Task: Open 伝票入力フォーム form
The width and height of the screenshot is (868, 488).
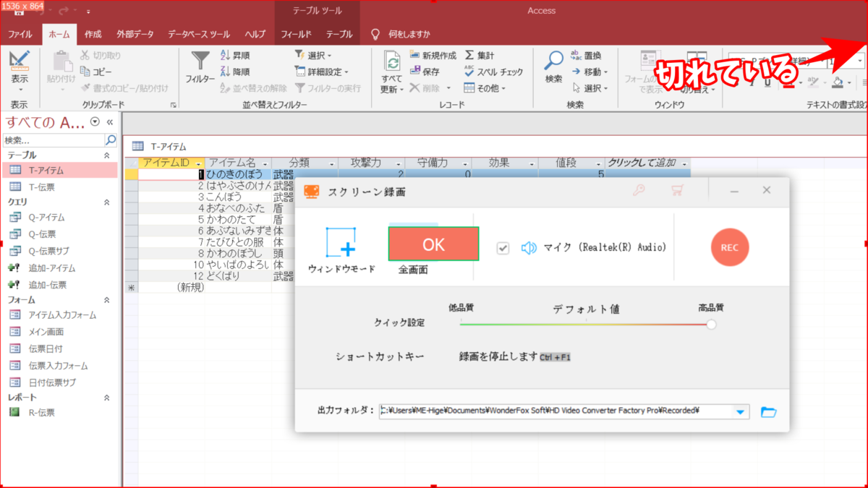Action: click(58, 366)
